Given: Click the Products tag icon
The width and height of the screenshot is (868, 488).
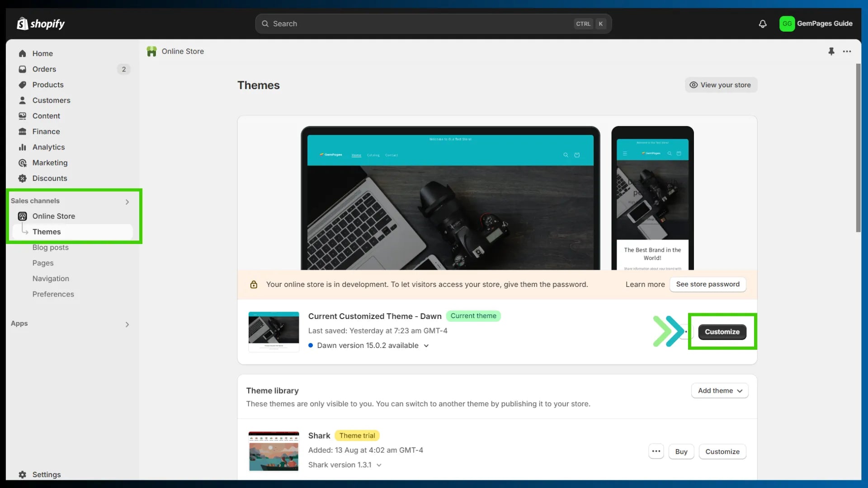Looking at the screenshot, I should (22, 84).
